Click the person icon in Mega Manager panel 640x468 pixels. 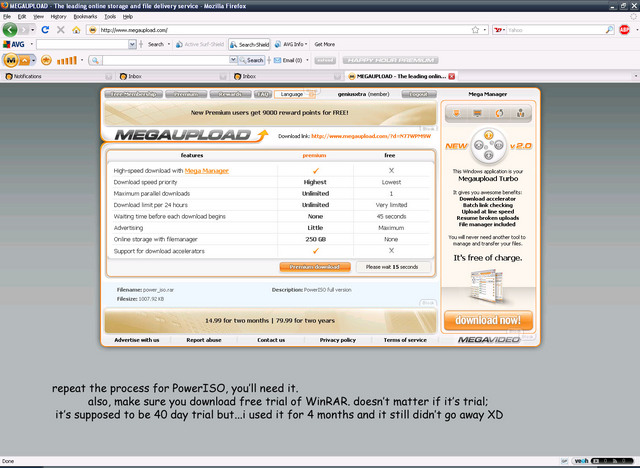point(520,113)
